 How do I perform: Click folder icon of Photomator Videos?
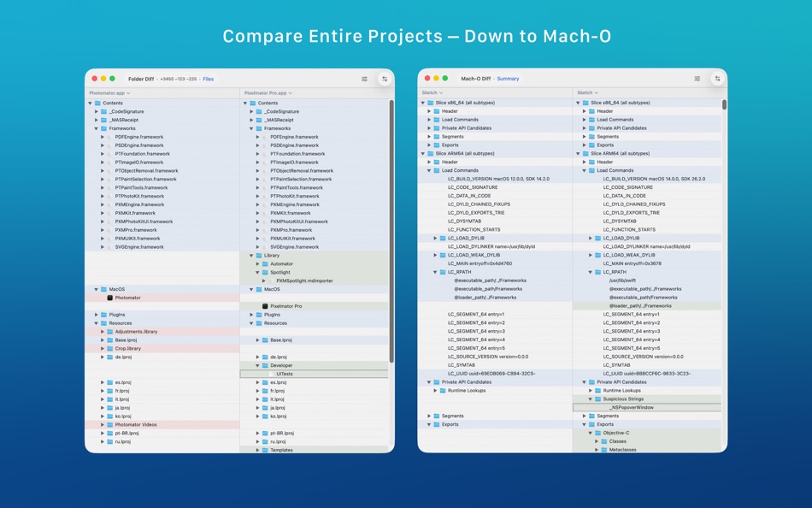tap(109, 424)
